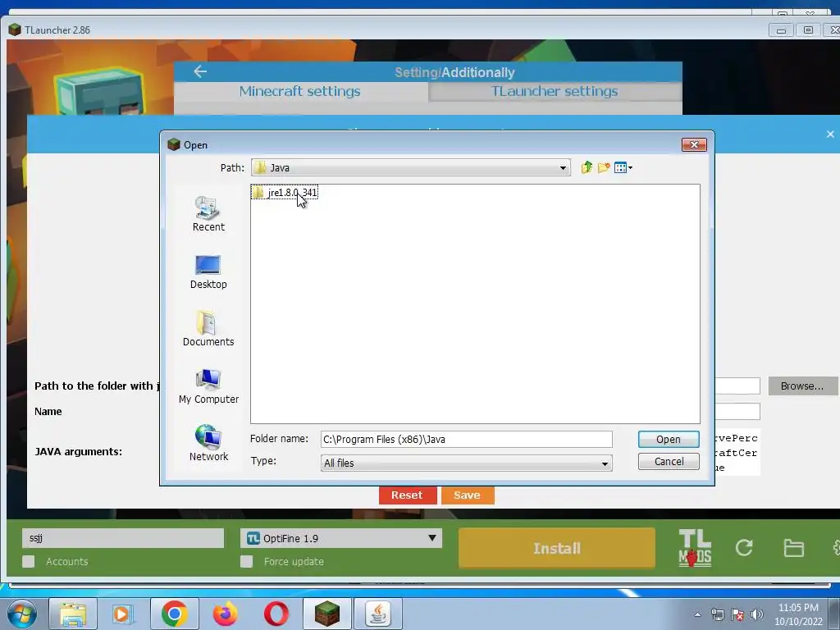This screenshot has height=630, width=840.
Task: Expand the Path dropdown showing Java
Action: [x=563, y=167]
